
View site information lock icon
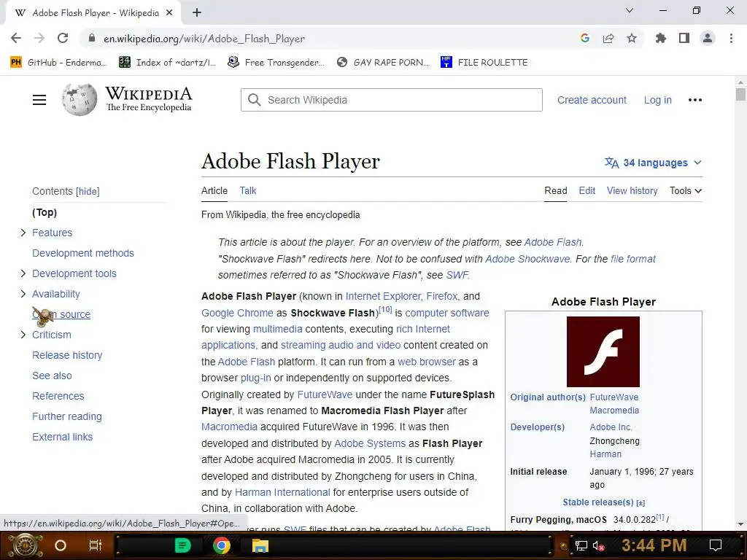92,39
